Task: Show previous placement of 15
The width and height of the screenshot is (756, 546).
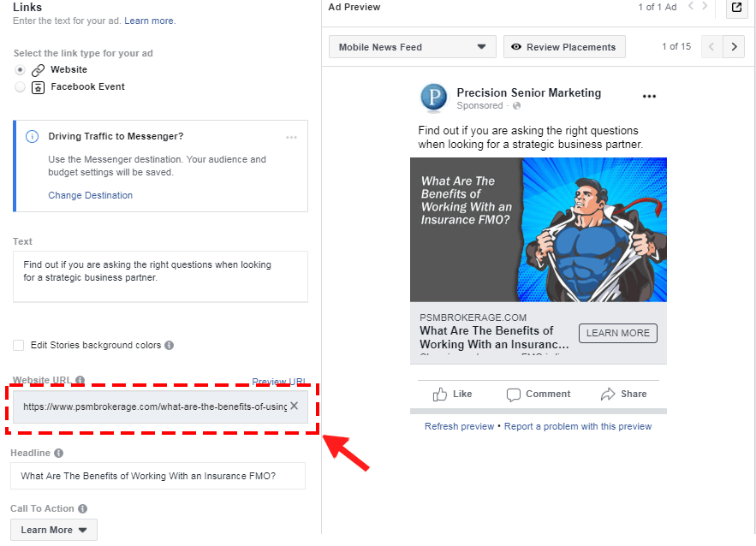Action: pyautogui.click(x=711, y=47)
